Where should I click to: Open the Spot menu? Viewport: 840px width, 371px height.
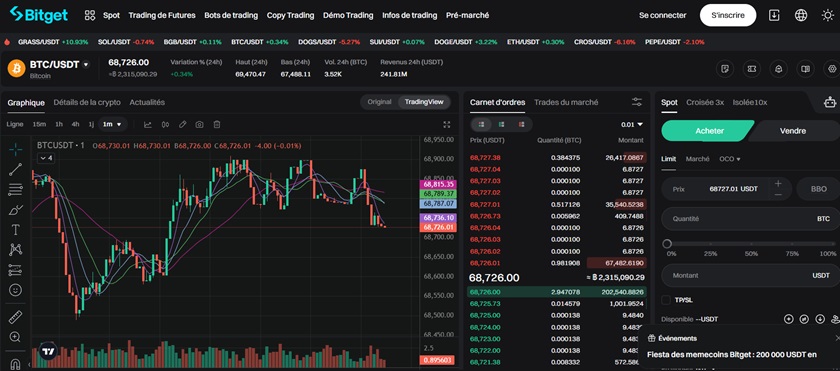(111, 16)
